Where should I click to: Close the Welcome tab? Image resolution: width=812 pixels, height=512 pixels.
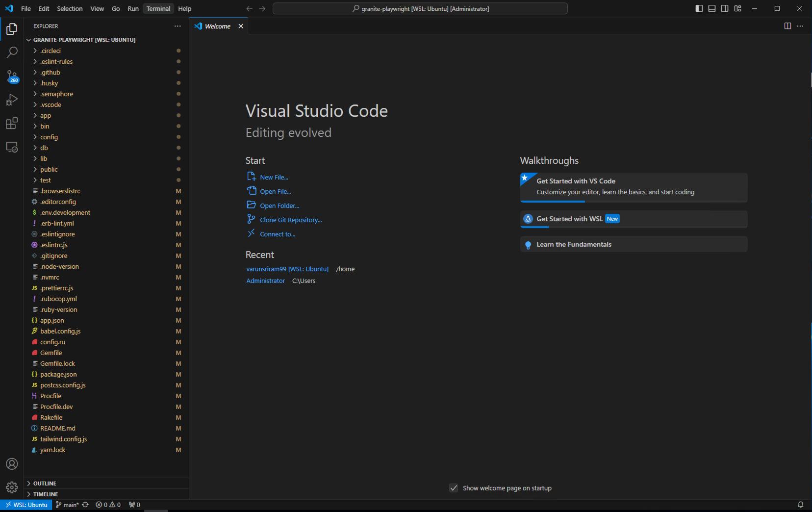(x=241, y=26)
